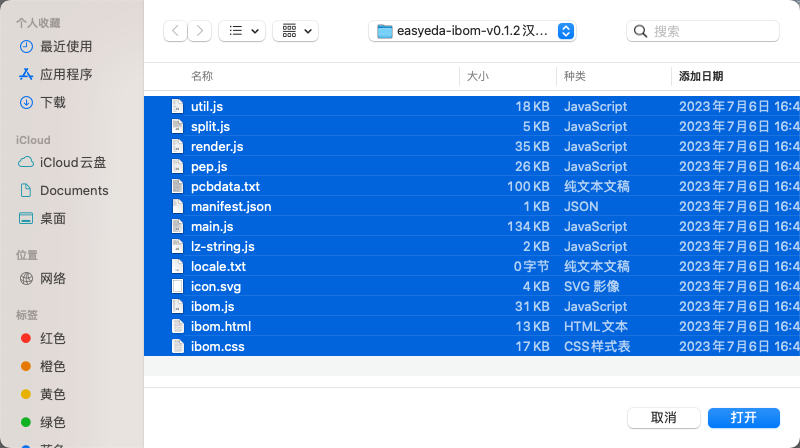This screenshot has height=448, width=800.
Task: Open the grouping options dropdown
Action: click(295, 31)
